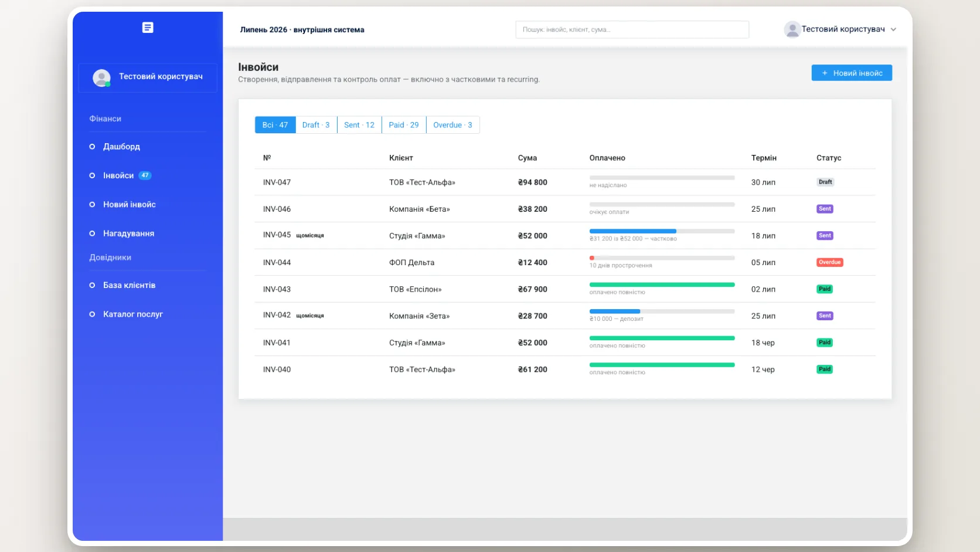Click the top bar user avatar

pos(792,29)
